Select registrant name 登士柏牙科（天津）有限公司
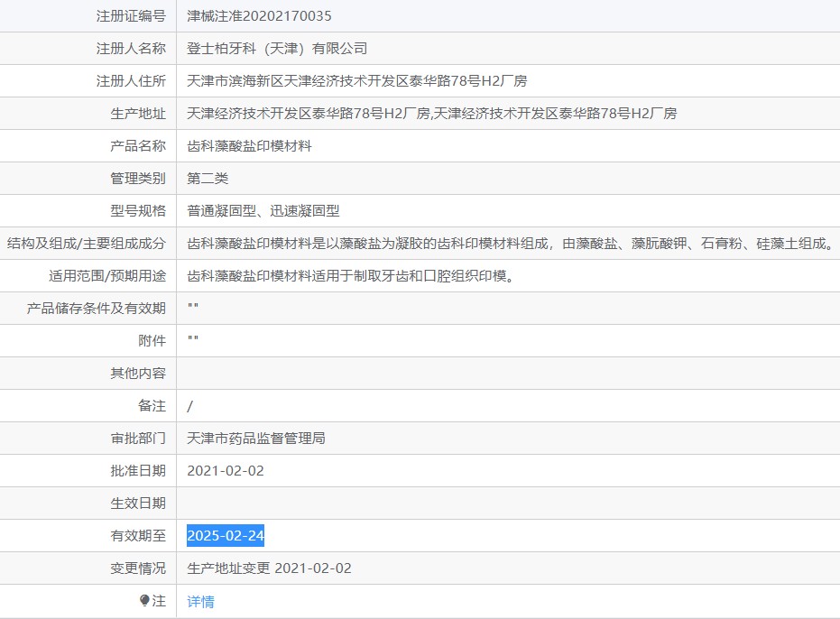 click(277, 49)
